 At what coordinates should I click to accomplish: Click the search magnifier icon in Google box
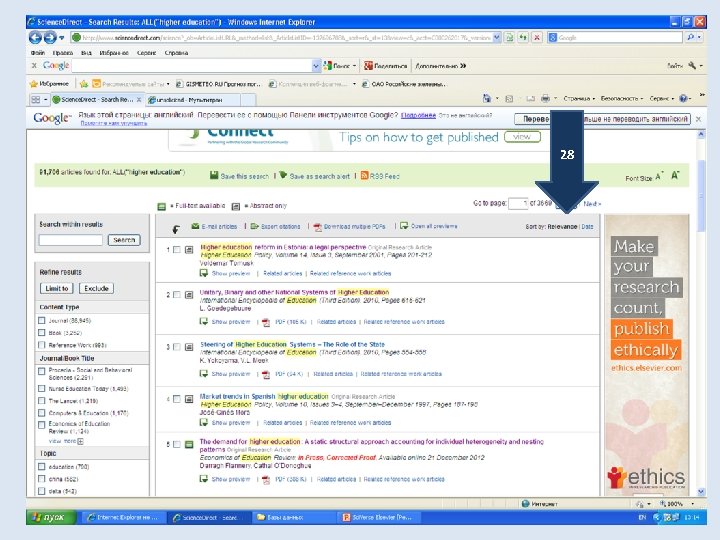pyautogui.click(x=690, y=38)
